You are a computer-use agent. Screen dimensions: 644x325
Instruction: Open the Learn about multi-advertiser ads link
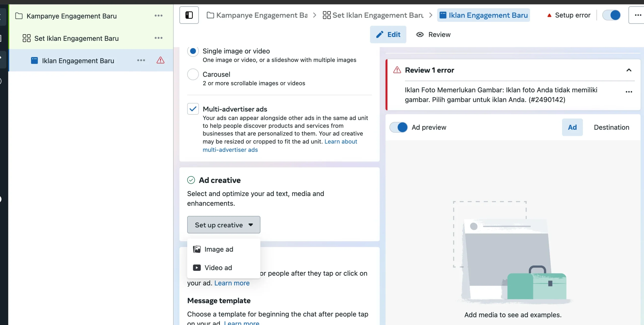[x=341, y=142]
